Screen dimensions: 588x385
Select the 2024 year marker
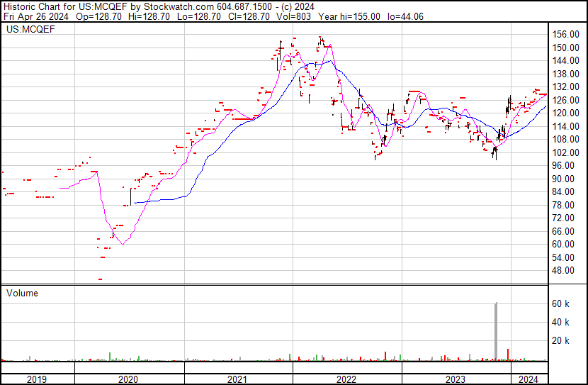tap(528, 379)
